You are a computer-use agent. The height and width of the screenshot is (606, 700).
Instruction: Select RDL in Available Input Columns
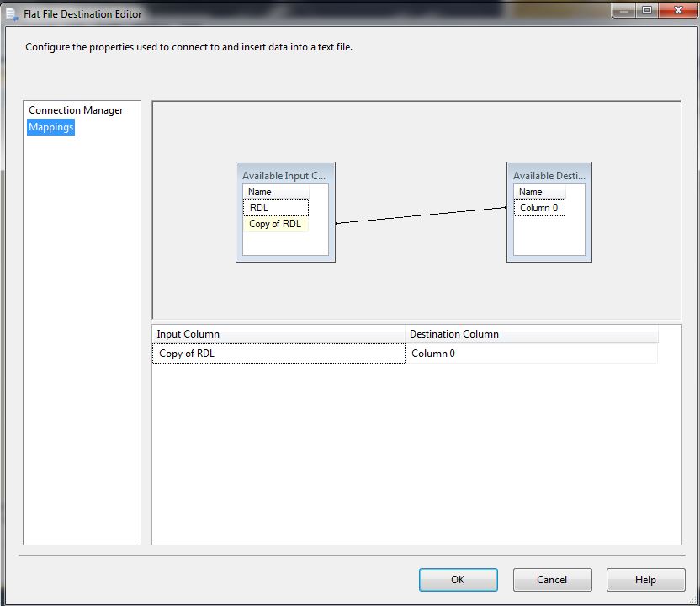(x=276, y=208)
